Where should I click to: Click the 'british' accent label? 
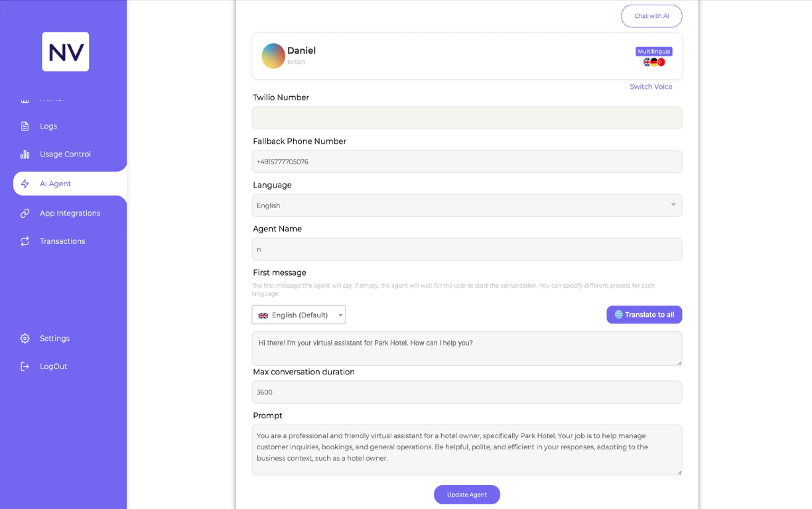[296, 62]
